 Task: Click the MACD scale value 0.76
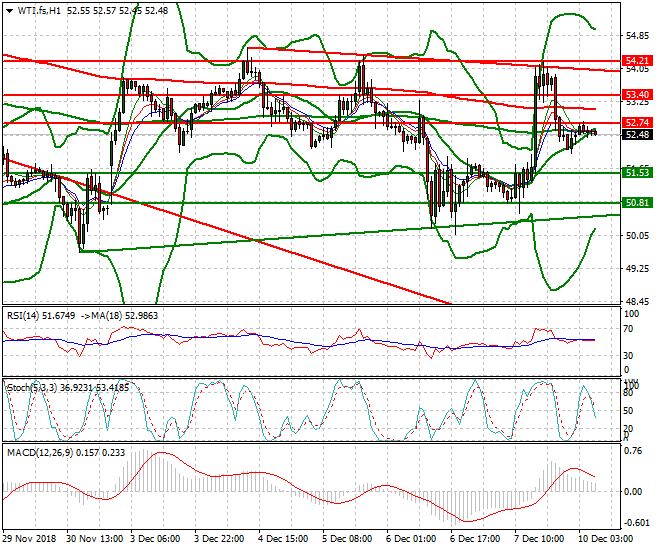coord(633,451)
